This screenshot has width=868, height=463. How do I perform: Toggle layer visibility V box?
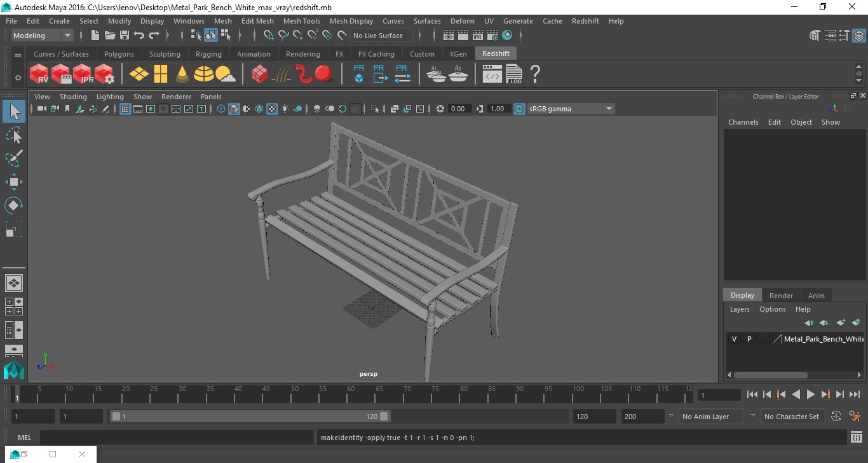point(735,339)
